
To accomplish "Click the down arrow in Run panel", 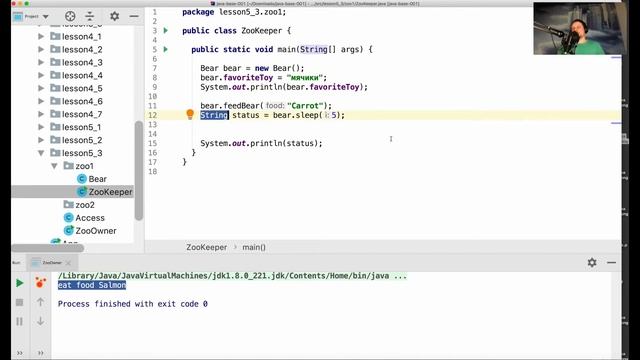I will [x=40, y=321].
